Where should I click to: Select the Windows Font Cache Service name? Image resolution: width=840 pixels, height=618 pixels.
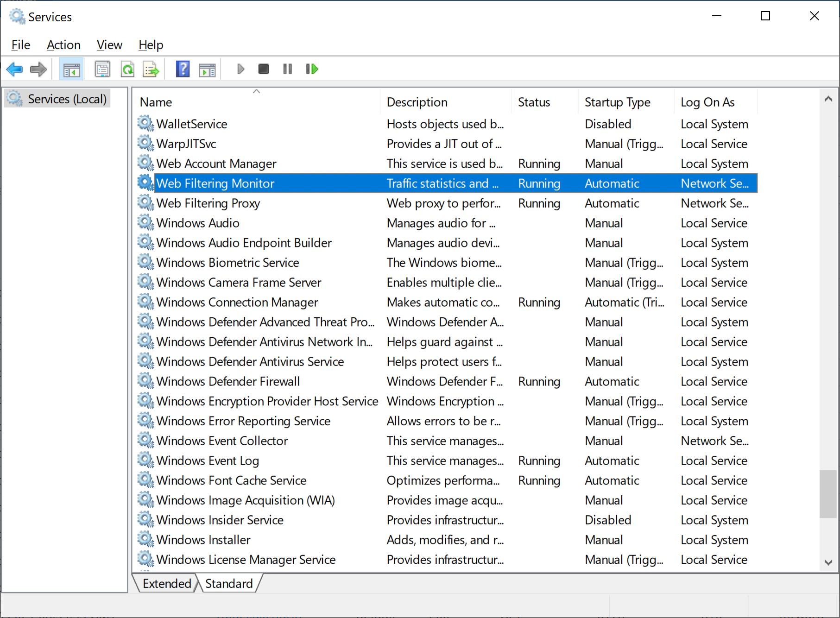(231, 480)
